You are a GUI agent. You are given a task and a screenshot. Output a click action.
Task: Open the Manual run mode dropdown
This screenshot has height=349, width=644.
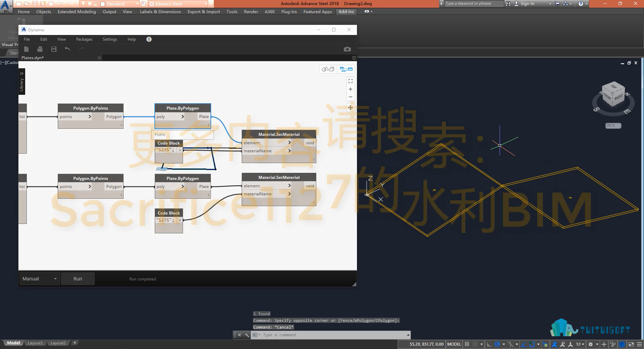[40, 279]
